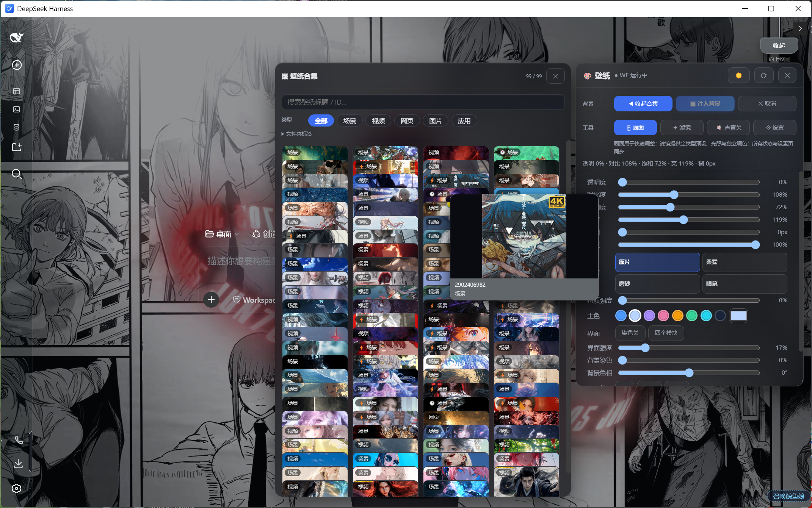This screenshot has width=812, height=508.
Task: Open the database icon in the sidebar
Action: tap(16, 127)
